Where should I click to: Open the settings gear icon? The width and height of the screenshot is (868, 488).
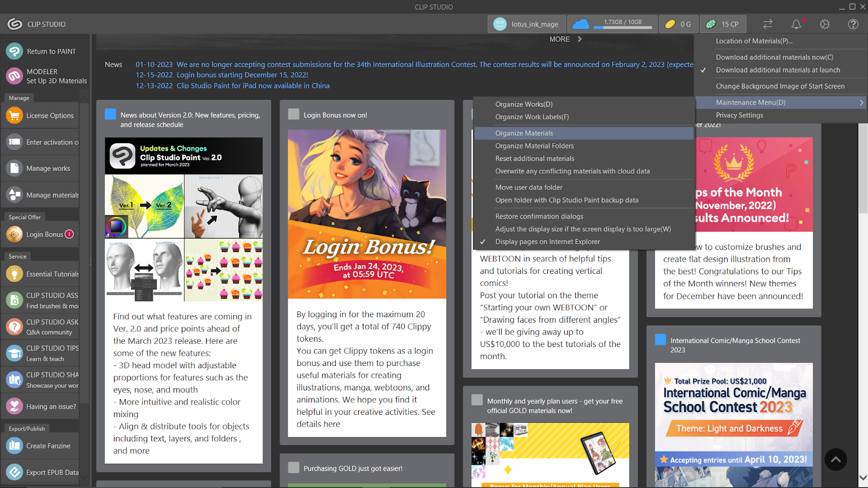coord(825,24)
